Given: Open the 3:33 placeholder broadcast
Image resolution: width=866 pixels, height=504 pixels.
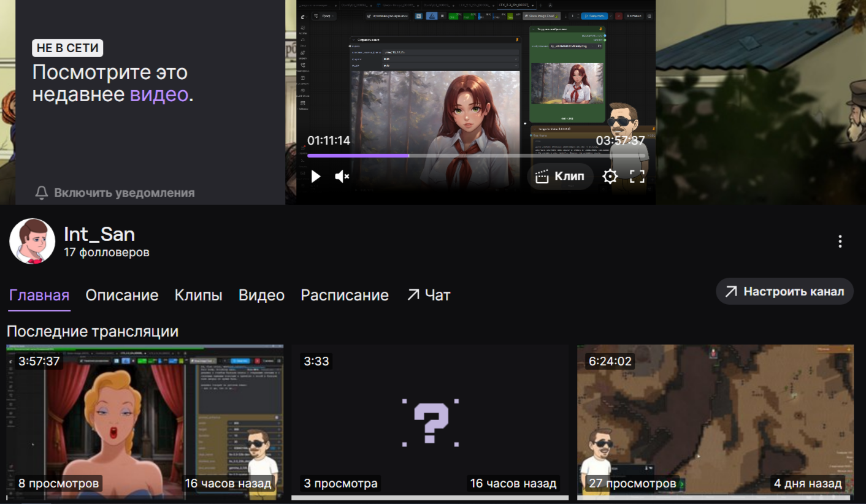Looking at the screenshot, I should coord(430,422).
